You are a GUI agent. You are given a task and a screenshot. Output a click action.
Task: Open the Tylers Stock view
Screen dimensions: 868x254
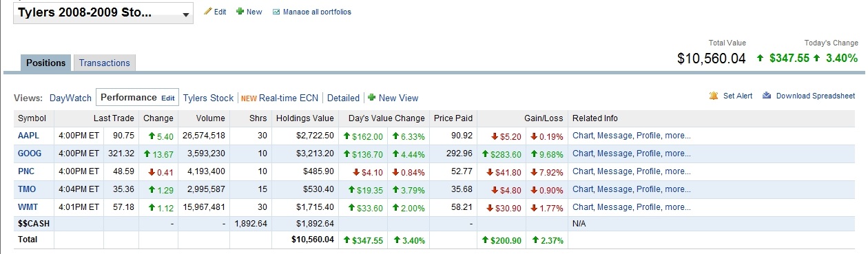click(x=208, y=98)
